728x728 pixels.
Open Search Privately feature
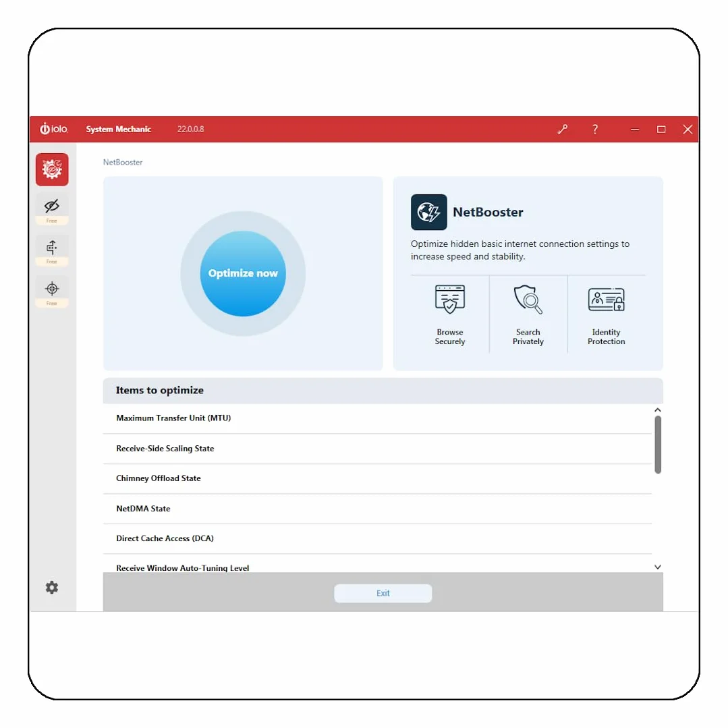tap(528, 315)
